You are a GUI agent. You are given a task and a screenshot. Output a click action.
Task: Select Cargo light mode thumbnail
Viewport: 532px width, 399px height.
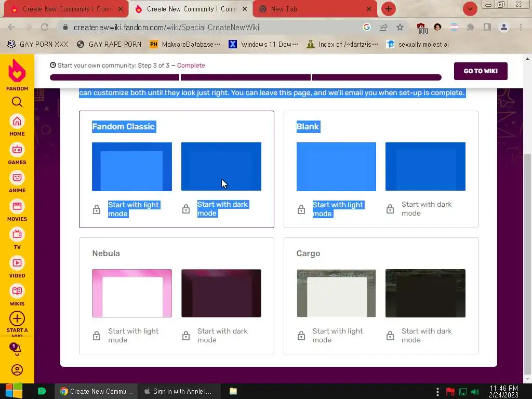click(336, 293)
